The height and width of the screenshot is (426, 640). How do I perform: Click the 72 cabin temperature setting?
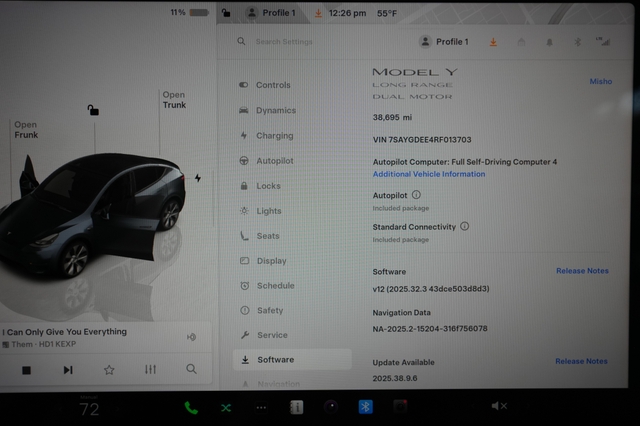pyautogui.click(x=89, y=409)
